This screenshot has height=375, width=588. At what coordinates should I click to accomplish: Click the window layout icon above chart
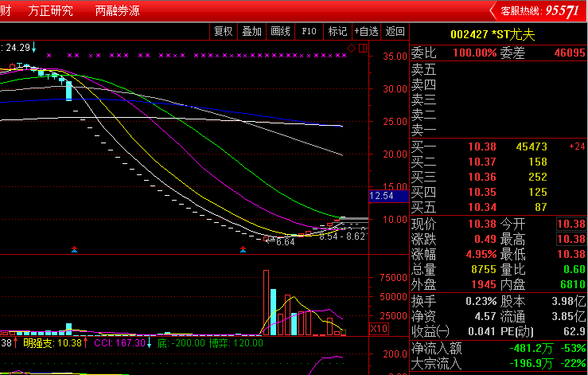pos(363,48)
